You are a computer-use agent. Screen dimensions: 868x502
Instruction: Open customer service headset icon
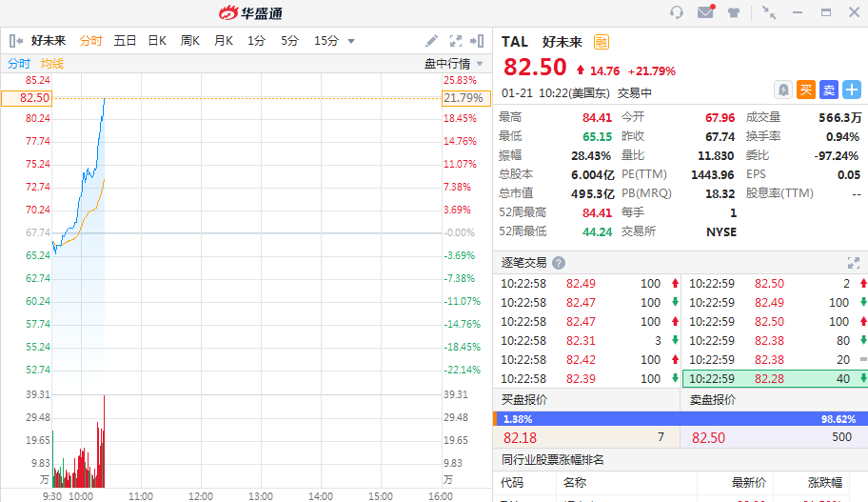pyautogui.click(x=677, y=12)
